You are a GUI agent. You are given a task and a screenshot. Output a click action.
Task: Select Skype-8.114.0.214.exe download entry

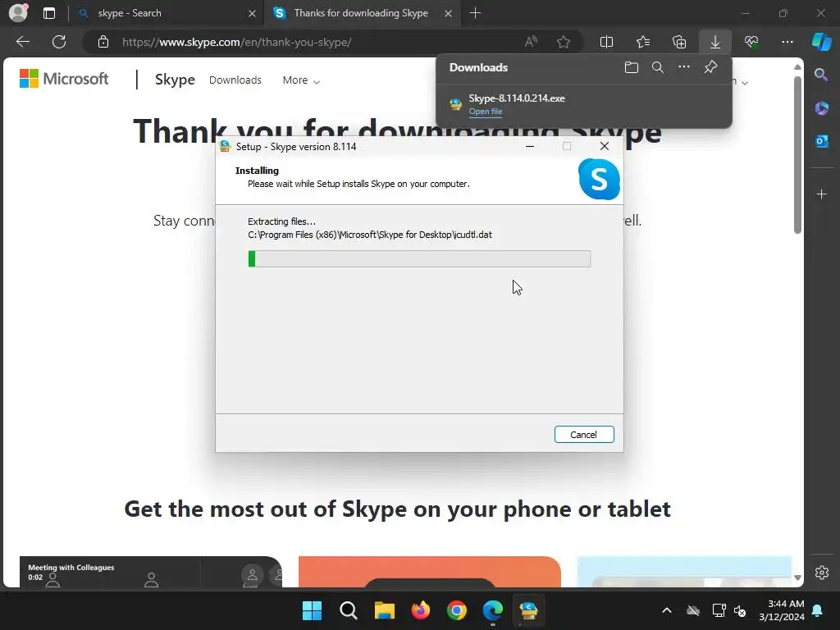[x=584, y=104]
